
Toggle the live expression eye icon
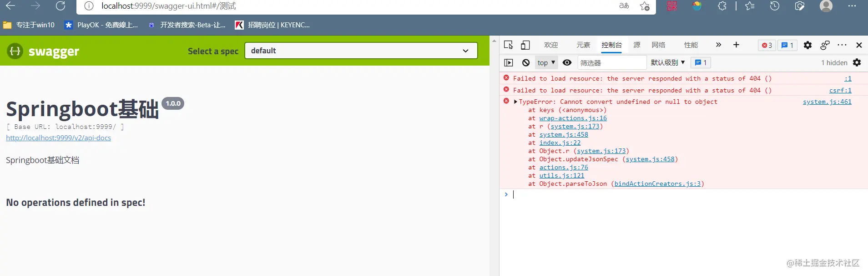[567, 63]
